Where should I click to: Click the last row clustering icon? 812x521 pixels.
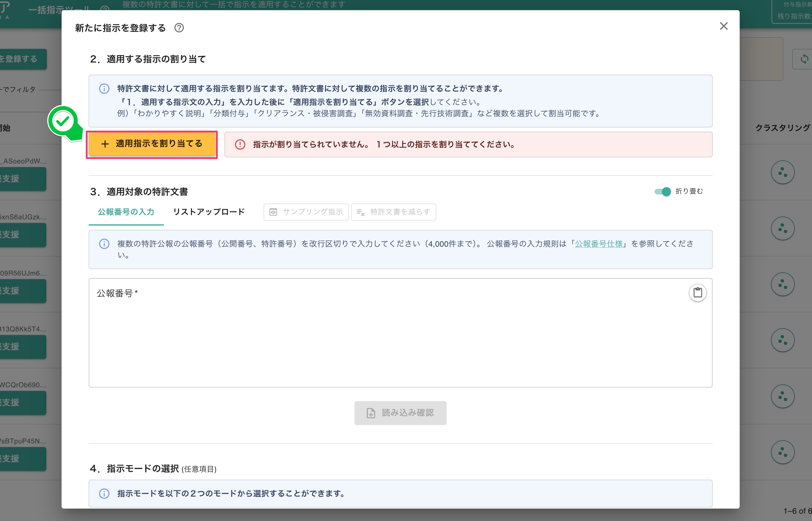pos(782,452)
